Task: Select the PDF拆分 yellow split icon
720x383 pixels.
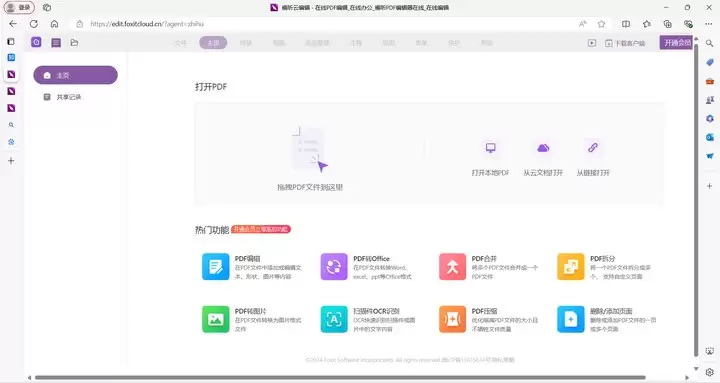Action: 571,266
